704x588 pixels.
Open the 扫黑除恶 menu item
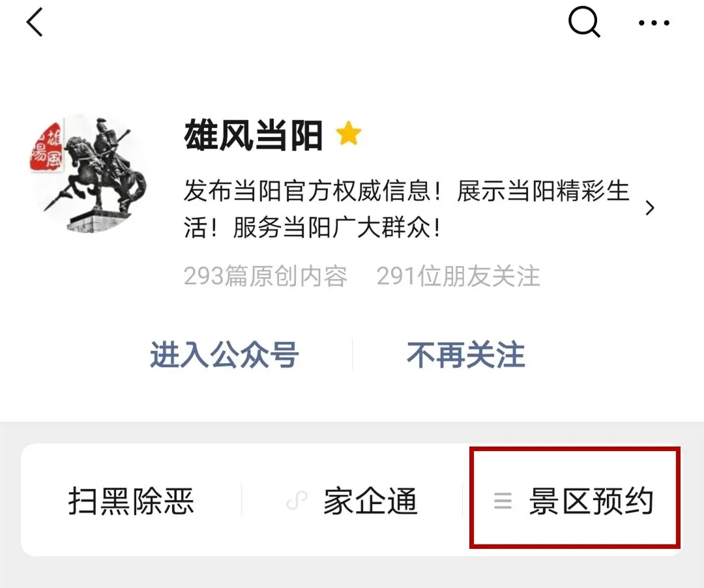tap(131, 501)
